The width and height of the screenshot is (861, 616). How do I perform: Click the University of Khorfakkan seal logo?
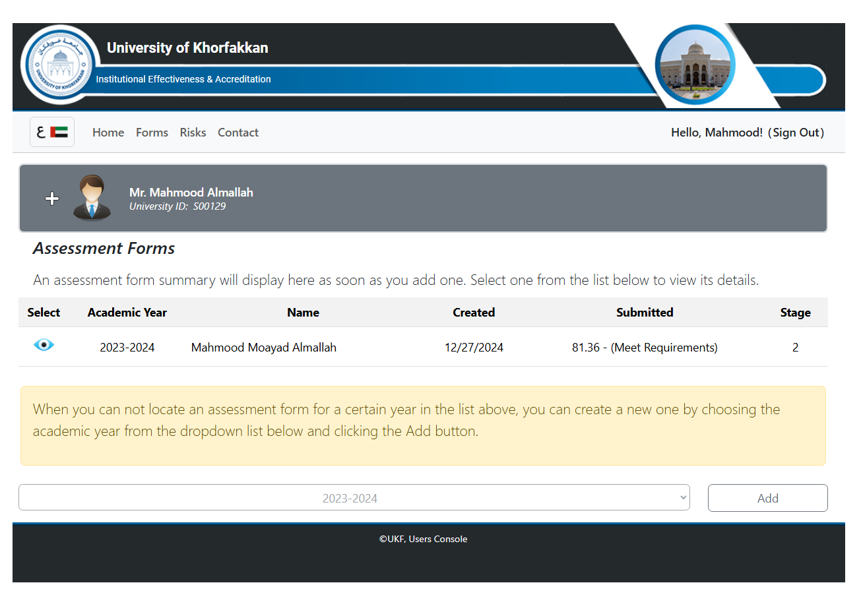61,65
